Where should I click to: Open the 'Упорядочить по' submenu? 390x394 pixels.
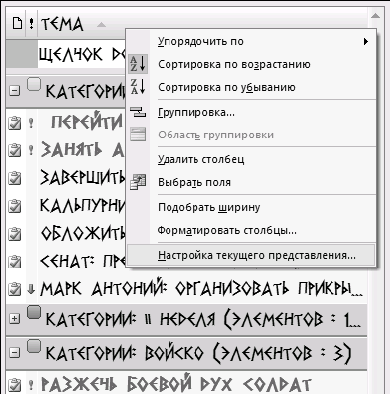point(251,42)
